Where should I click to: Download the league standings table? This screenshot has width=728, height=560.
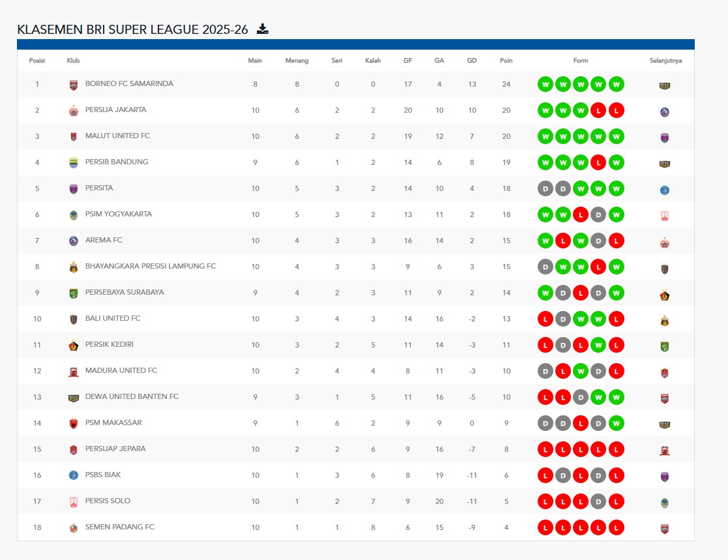pyautogui.click(x=263, y=29)
